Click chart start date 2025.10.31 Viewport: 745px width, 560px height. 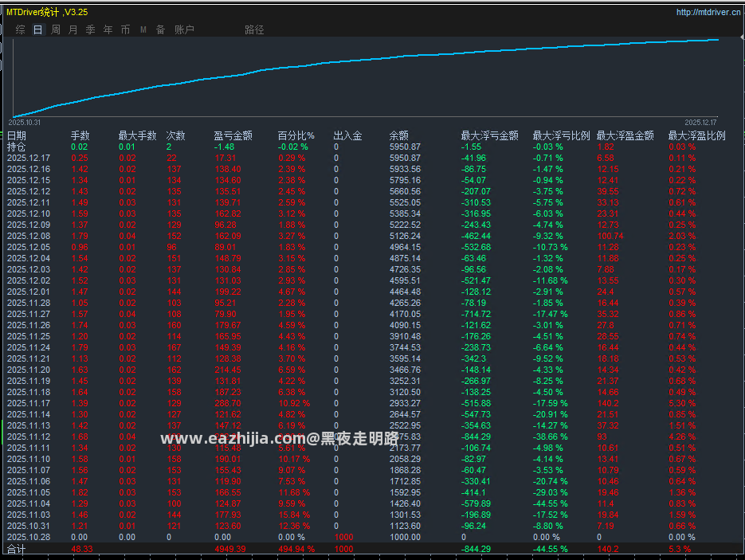coord(24,123)
